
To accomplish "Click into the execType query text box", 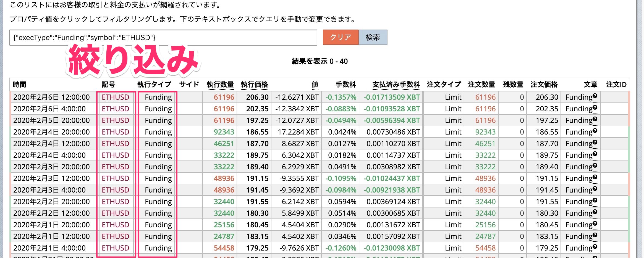I will [x=163, y=38].
